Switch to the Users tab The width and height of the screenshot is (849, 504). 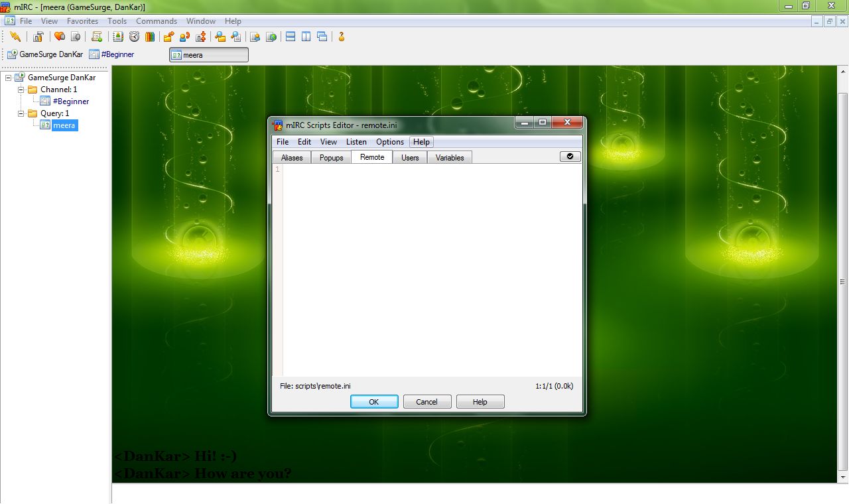pyautogui.click(x=410, y=158)
